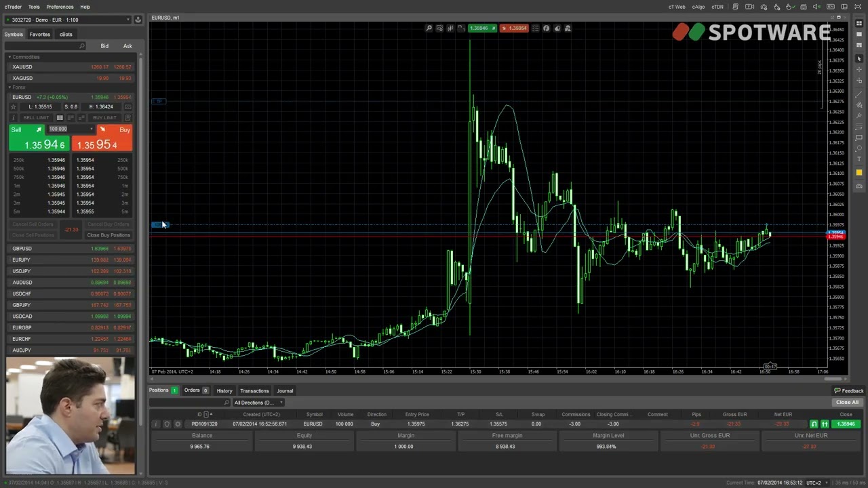This screenshot has width=868, height=488.
Task: Select multi-chart grid layout
Action: (x=859, y=24)
